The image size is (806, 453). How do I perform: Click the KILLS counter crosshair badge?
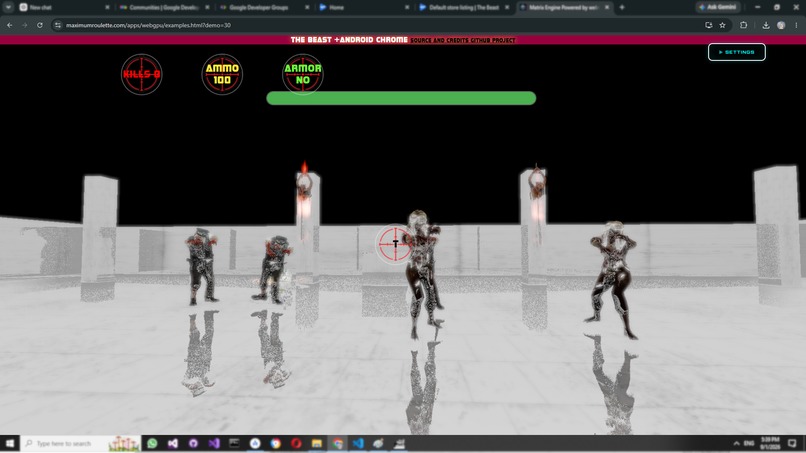pos(141,74)
